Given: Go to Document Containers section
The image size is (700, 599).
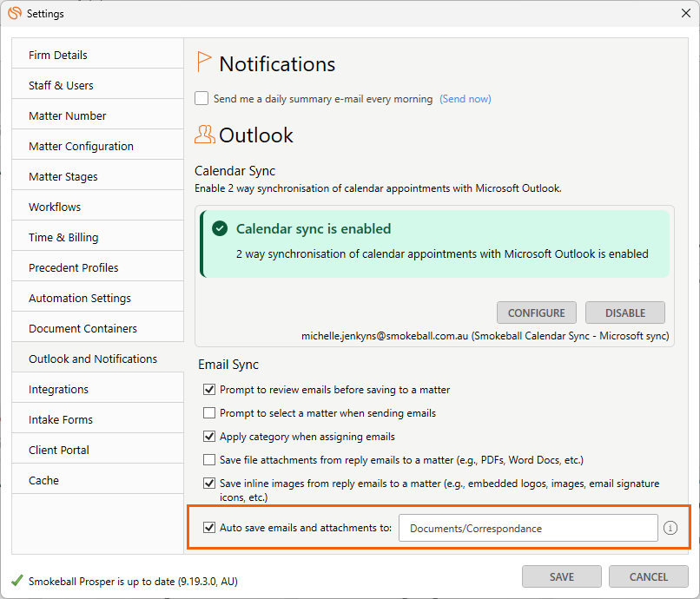Looking at the screenshot, I should tap(98, 328).
